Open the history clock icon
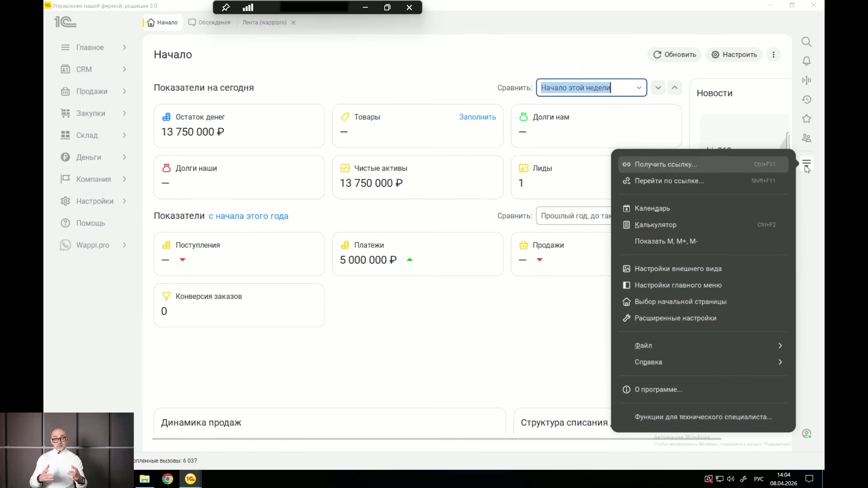This screenshot has height=488, width=868. tap(807, 99)
